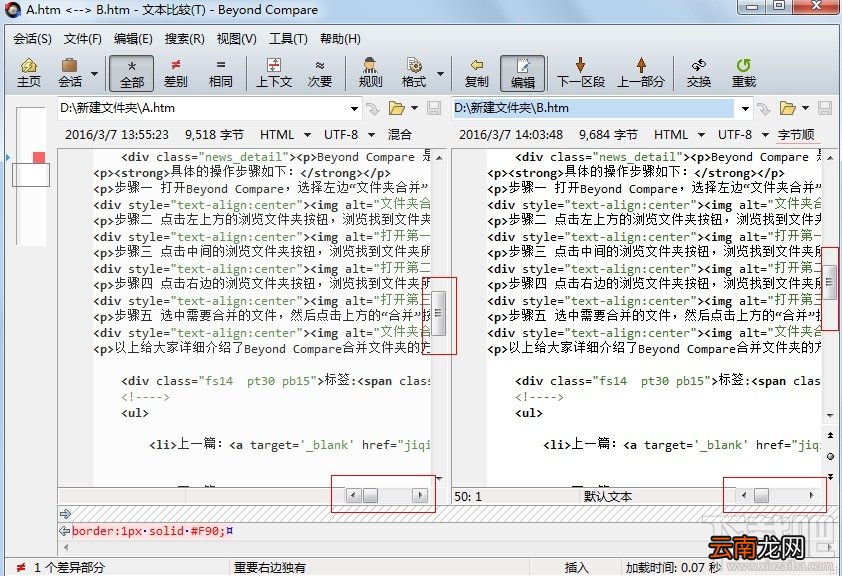Open the 帮助(H) menu
842x576 pixels.
click(340, 39)
